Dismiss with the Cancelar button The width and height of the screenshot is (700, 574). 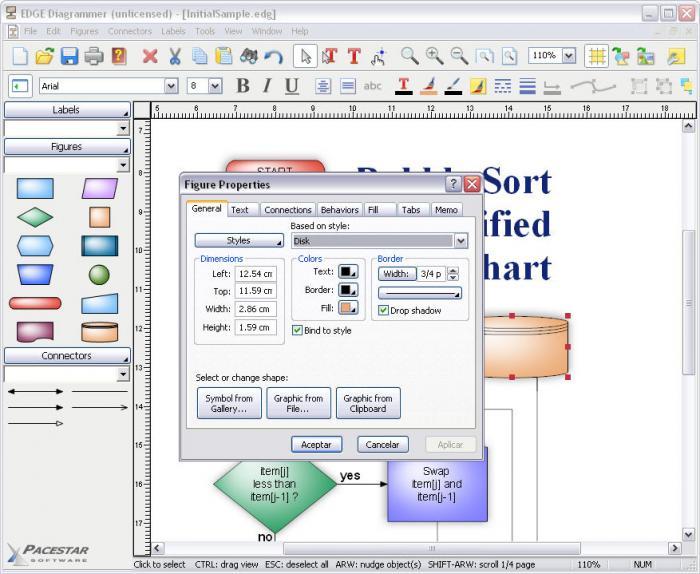pos(383,445)
